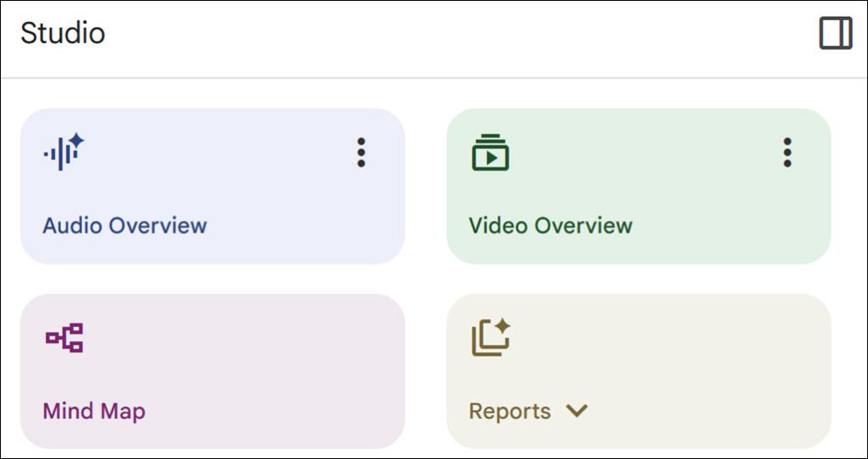Click the Reports stacked-pages icon

pos(491,337)
